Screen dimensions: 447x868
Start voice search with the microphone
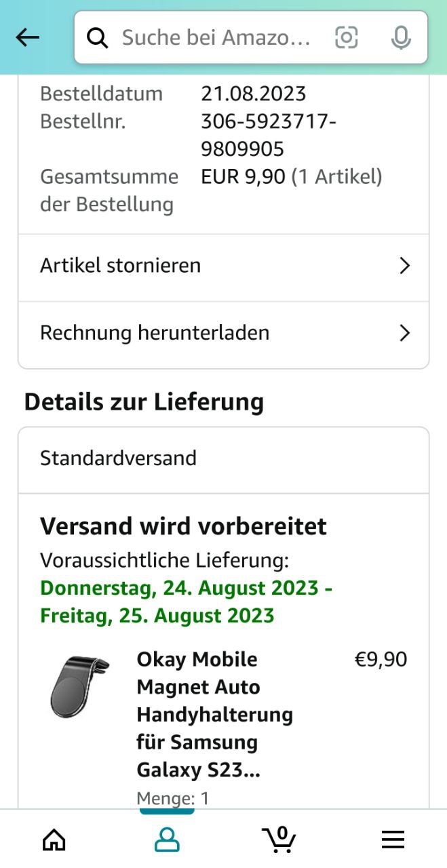(401, 38)
